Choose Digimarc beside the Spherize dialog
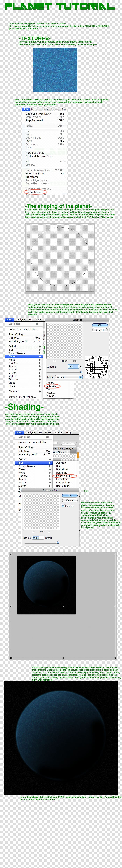 (x=14, y=391)
